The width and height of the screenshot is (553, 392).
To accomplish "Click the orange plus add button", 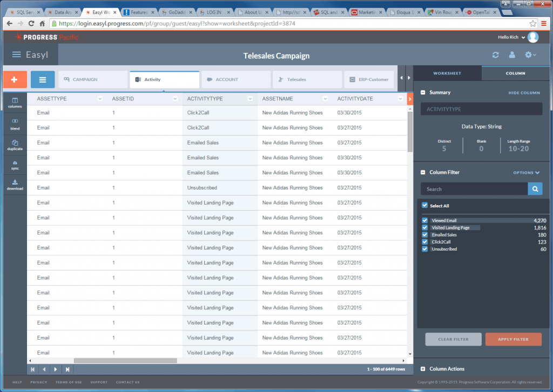I will [15, 79].
